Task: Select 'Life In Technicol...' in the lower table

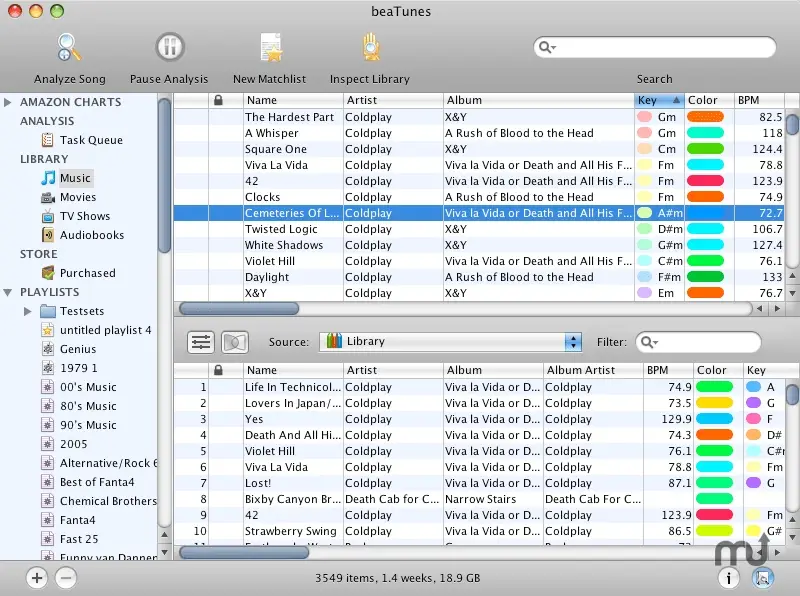Action: click(480, 387)
